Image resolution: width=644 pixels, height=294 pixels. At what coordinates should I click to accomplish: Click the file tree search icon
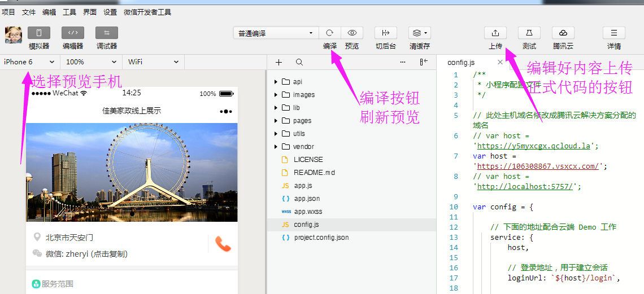(x=299, y=62)
